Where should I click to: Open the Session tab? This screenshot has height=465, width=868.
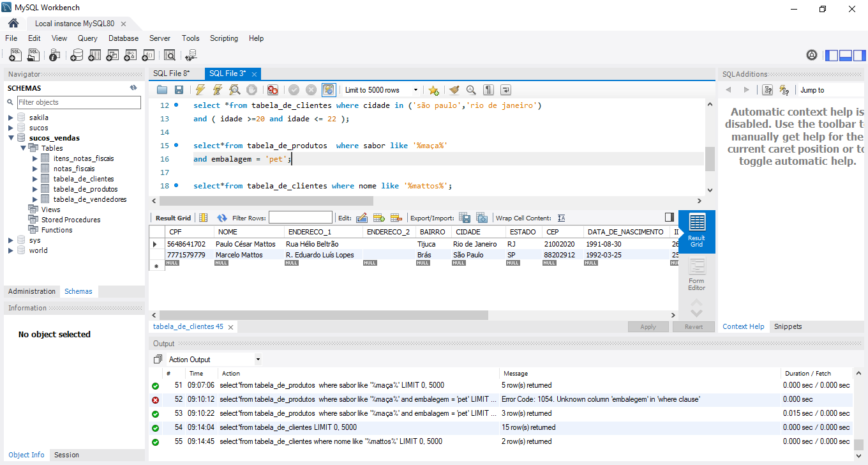66,455
